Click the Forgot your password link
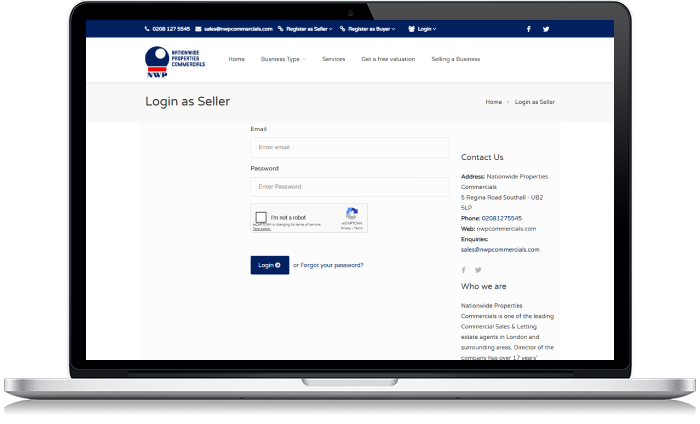This screenshot has height=424, width=700. 332,265
